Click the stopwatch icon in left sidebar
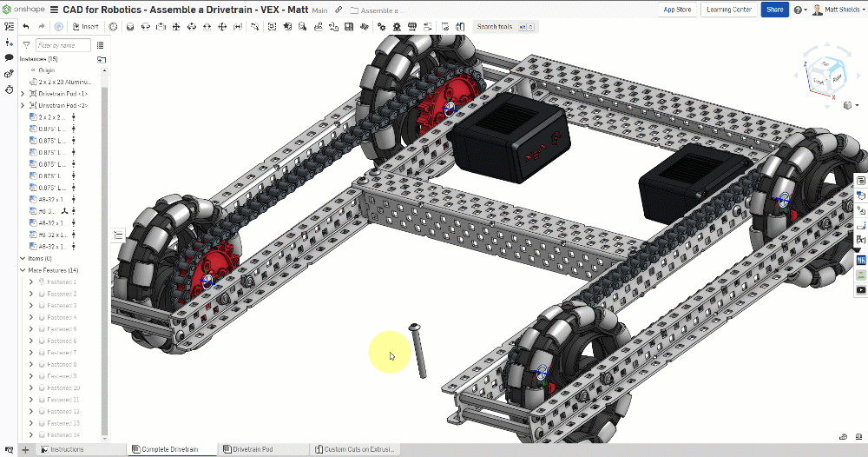This screenshot has height=457, width=868. point(9,89)
